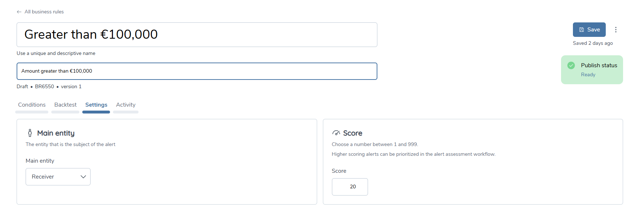Click the person icon next to Main entity
Screen dimensions: 644x210
(30, 133)
